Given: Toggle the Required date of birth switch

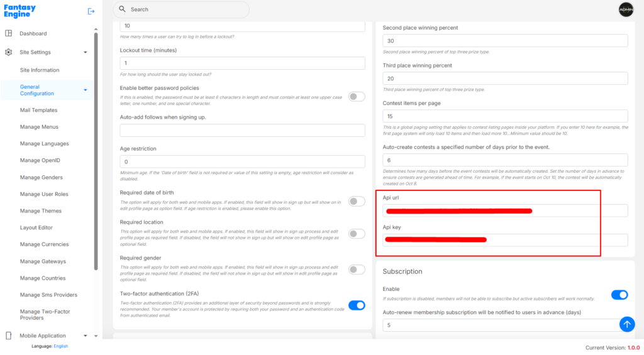Looking at the screenshot, I should click(x=357, y=201).
